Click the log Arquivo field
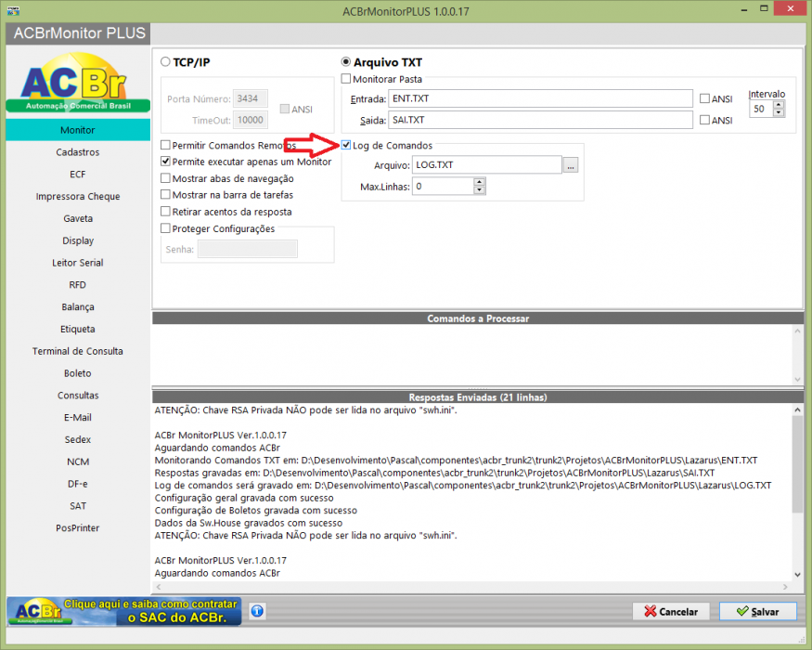Viewport: 812px width, 650px height. (487, 165)
